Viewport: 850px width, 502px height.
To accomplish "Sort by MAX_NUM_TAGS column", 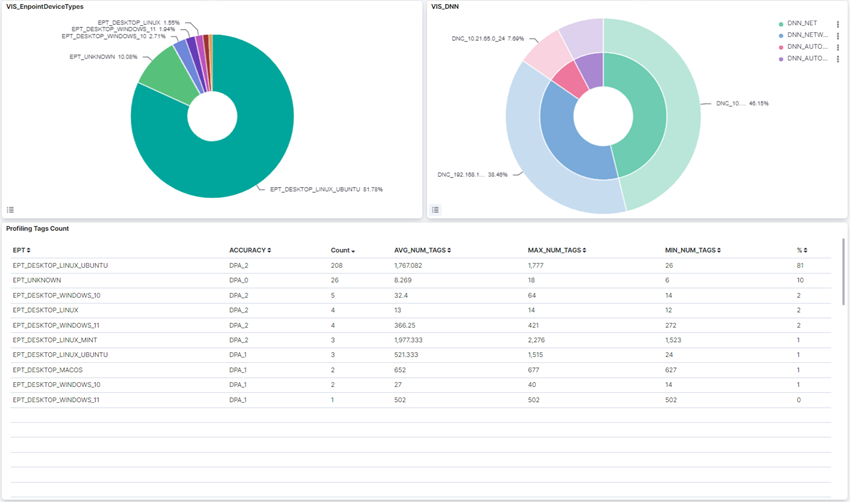I will point(556,250).
